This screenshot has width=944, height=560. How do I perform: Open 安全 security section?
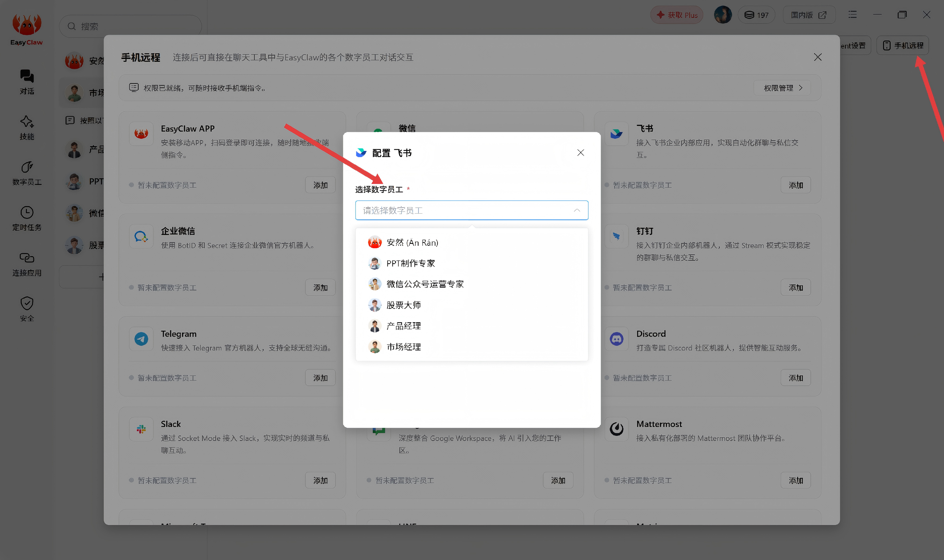click(x=27, y=309)
